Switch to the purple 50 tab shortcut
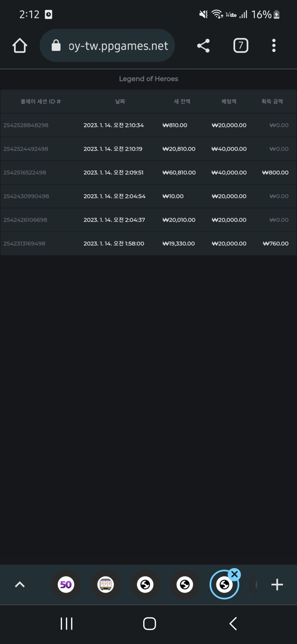This screenshot has width=297, height=644. click(66, 584)
